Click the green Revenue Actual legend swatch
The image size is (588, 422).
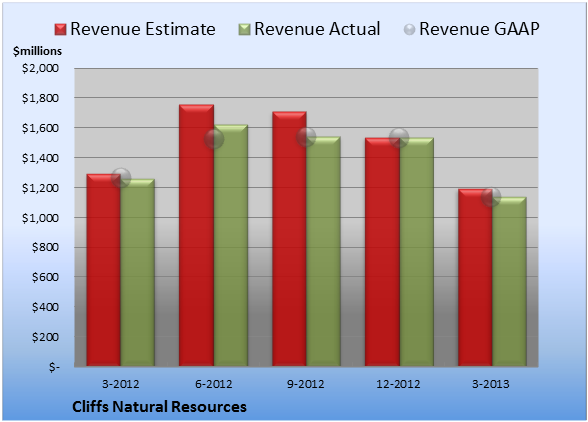tap(244, 29)
